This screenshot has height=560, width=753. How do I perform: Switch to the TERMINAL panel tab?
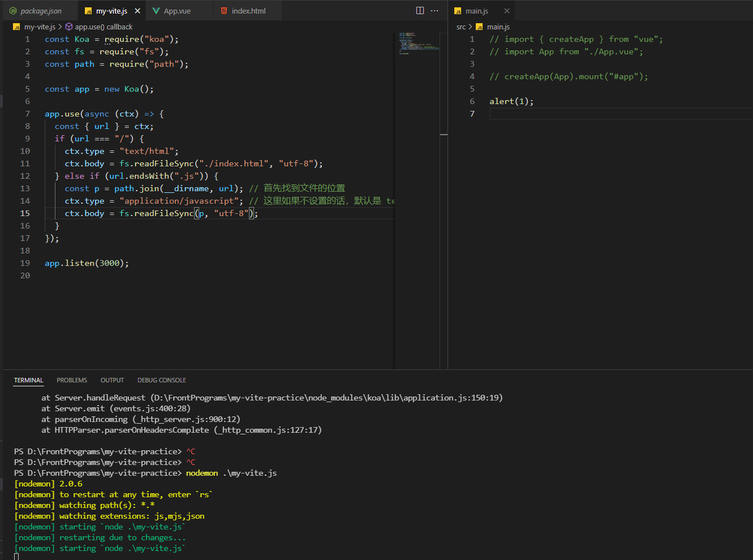(x=28, y=380)
